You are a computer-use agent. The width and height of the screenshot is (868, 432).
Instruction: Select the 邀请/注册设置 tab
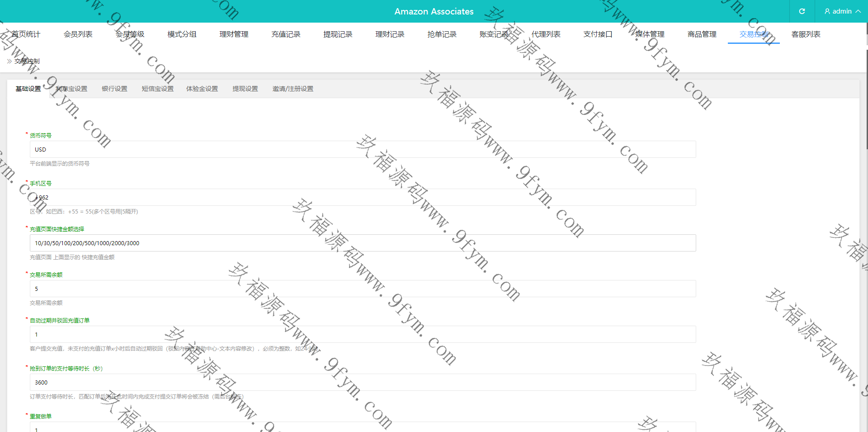[292, 89]
